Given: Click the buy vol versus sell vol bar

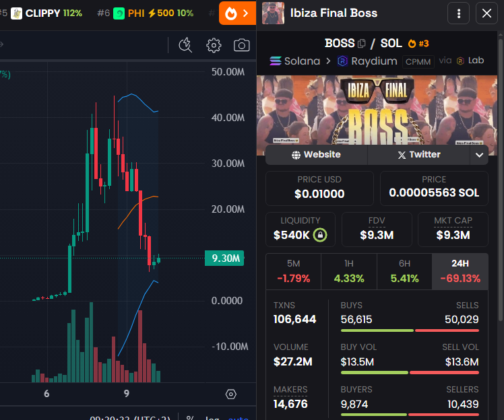Looking at the screenshot, I should [410, 373].
